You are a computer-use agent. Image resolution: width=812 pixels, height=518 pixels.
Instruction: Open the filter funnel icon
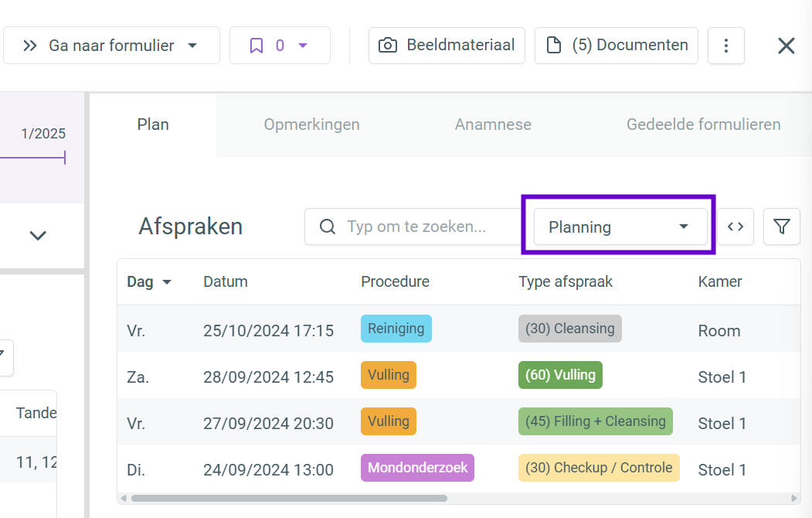pos(781,227)
